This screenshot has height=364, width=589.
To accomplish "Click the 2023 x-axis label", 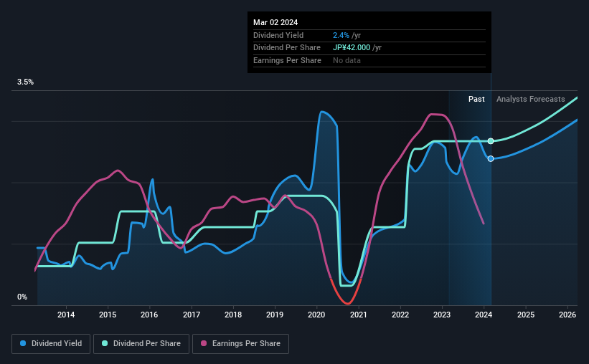I will [442, 315].
